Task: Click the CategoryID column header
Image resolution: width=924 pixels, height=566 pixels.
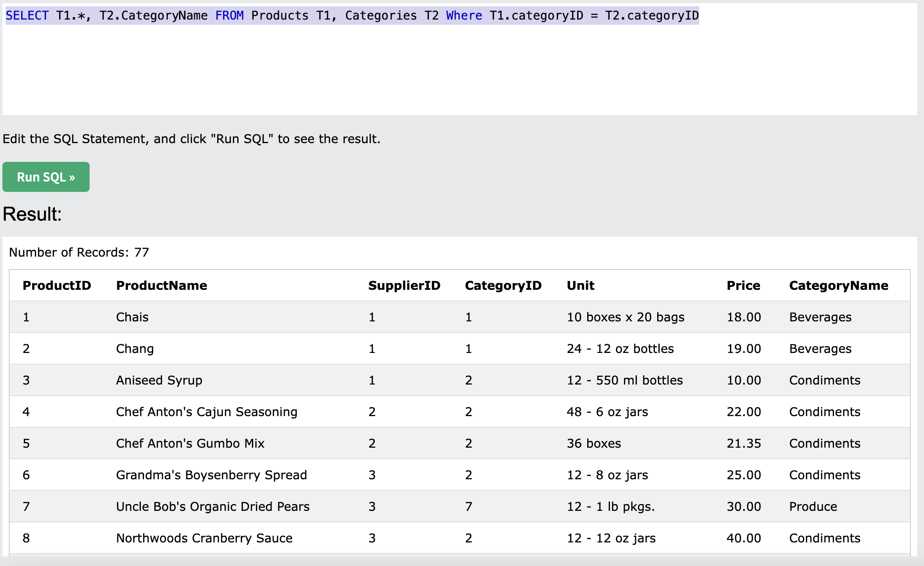Action: pos(503,285)
